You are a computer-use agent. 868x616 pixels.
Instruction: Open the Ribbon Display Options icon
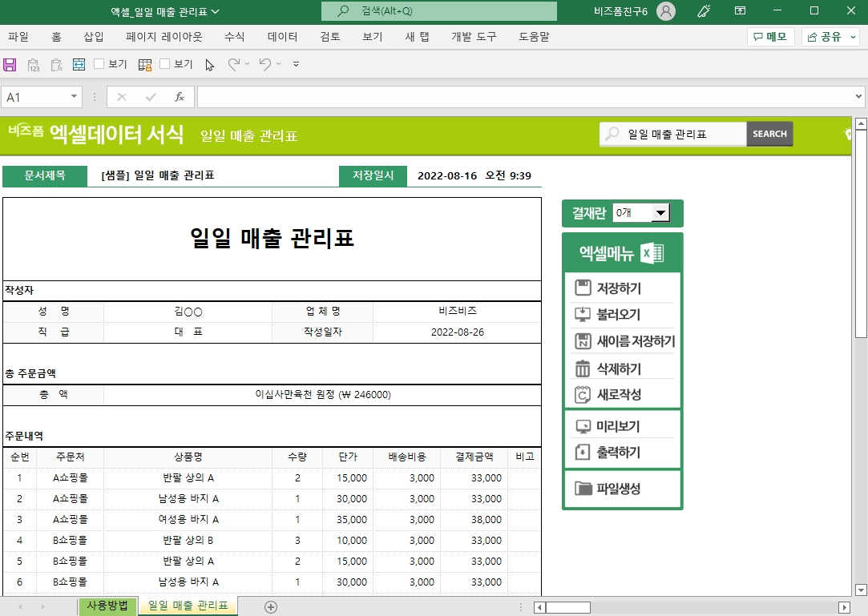(740, 11)
